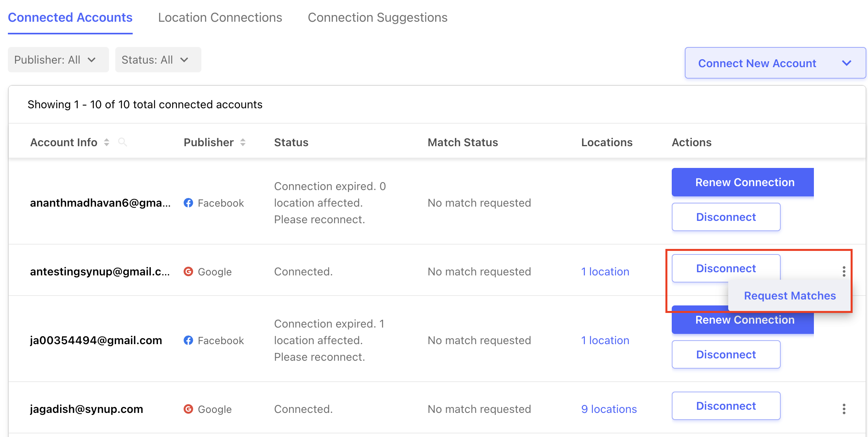Disconnect the jagadish@synup.com Google account
The height and width of the screenshot is (437, 868).
(x=726, y=406)
